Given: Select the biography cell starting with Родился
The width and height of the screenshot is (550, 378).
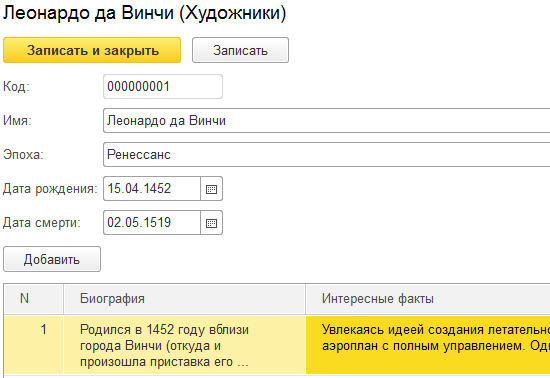Looking at the screenshot, I should pyautogui.click(x=184, y=345).
